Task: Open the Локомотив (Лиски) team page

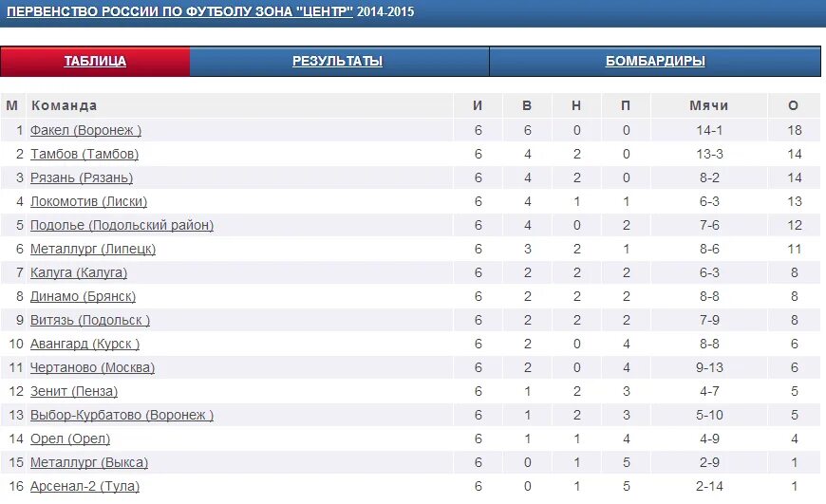Action: 88,201
